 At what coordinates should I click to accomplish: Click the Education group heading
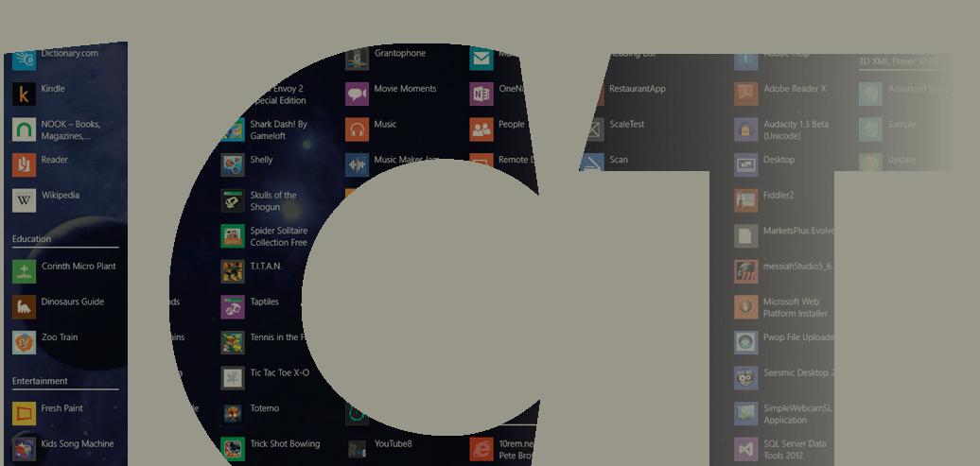[32, 238]
